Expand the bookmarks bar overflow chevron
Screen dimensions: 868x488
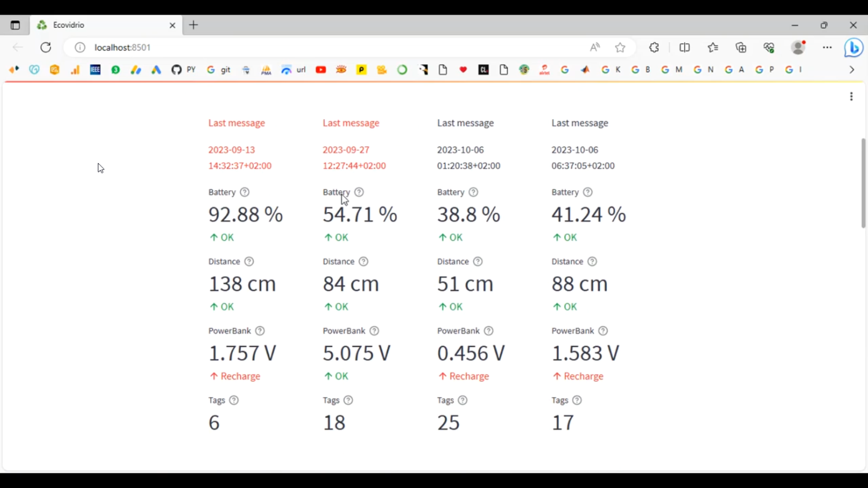(852, 70)
